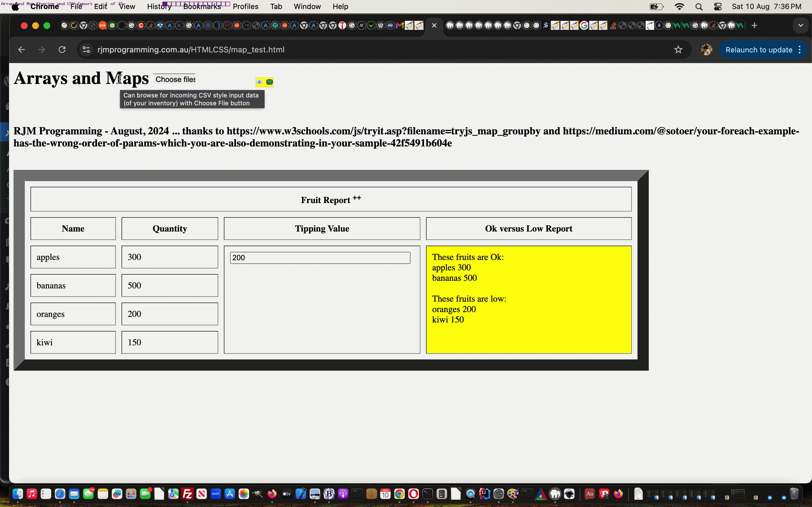Click the w3schools.com hyperlink in page text

(383, 131)
